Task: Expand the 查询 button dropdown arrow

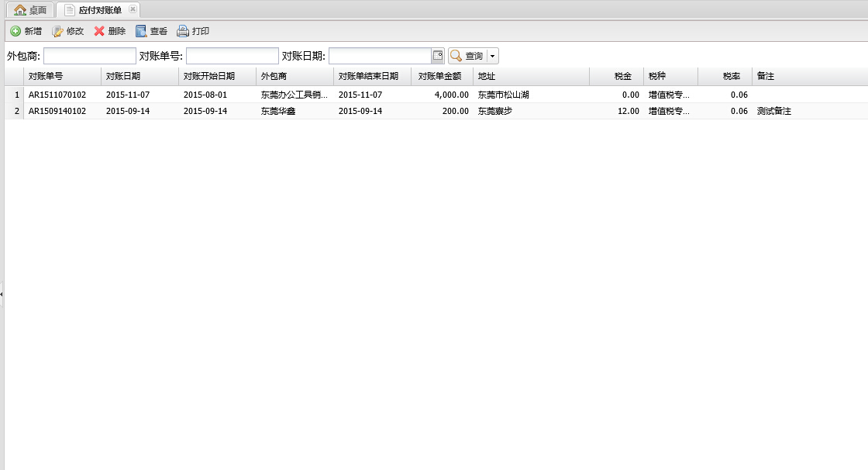Action: click(x=493, y=56)
